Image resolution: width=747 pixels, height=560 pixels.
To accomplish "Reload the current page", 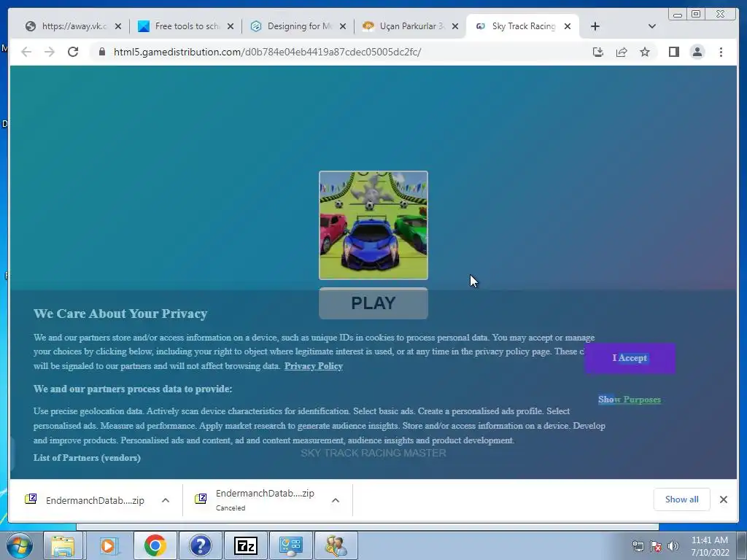I will pyautogui.click(x=73, y=52).
